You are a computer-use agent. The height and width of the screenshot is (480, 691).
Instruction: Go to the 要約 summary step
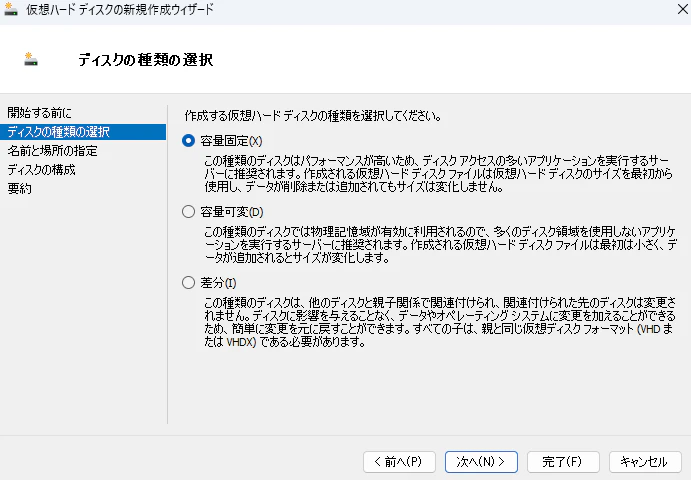pos(19,189)
